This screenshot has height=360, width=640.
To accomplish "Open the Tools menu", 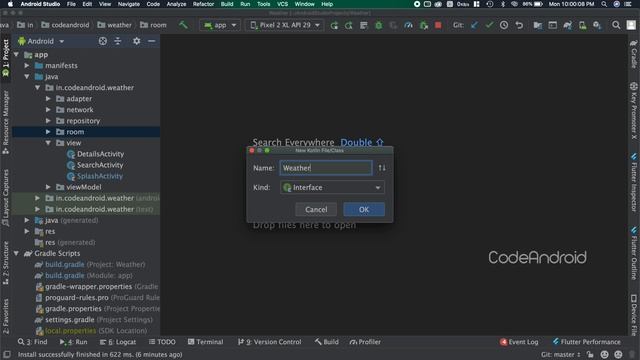I will pyautogui.click(x=263, y=4).
